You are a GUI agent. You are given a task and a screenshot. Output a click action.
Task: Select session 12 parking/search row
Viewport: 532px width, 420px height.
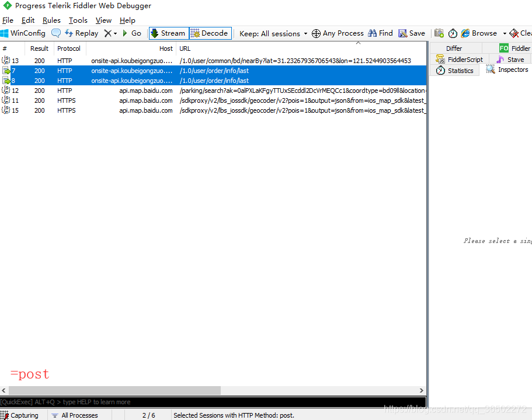point(213,91)
